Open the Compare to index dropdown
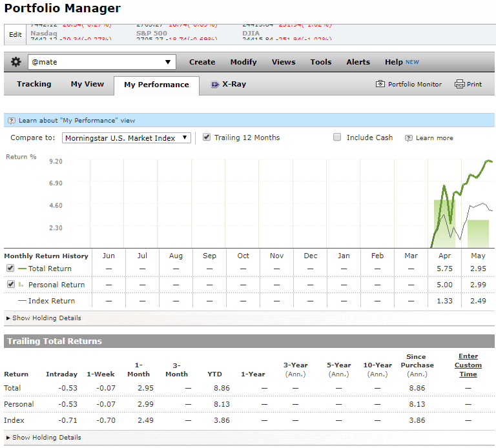Viewport: 496px width, 448px height. [127, 138]
